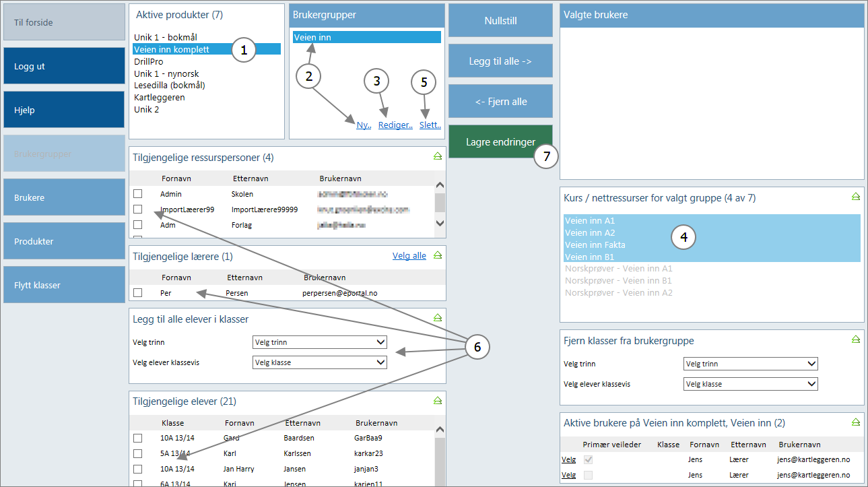Click green Lagre endringer button
Image resolution: width=868 pixels, height=487 pixels.
500,141
